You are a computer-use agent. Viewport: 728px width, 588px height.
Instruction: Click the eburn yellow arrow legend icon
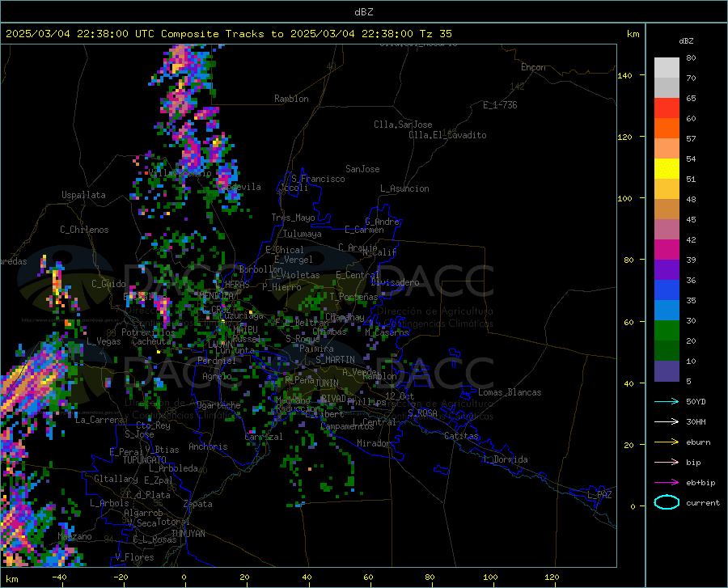tap(667, 442)
